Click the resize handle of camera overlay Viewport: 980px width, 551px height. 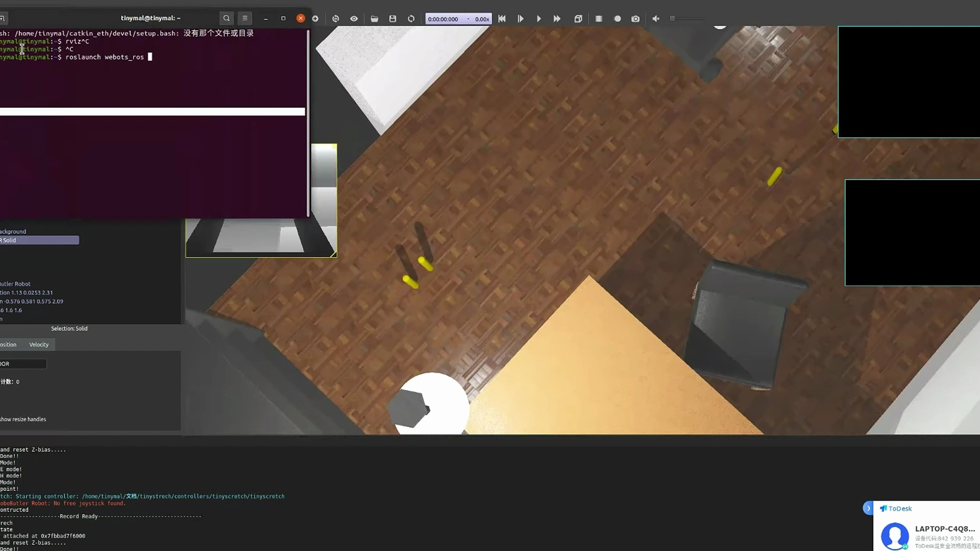pyautogui.click(x=333, y=254)
